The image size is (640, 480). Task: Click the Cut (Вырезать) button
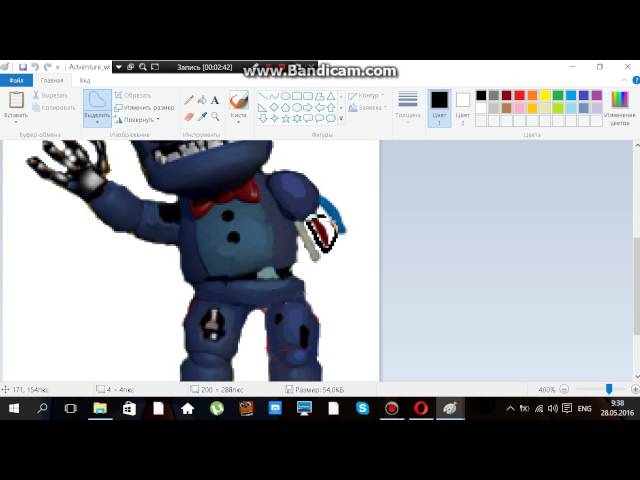pos(51,96)
